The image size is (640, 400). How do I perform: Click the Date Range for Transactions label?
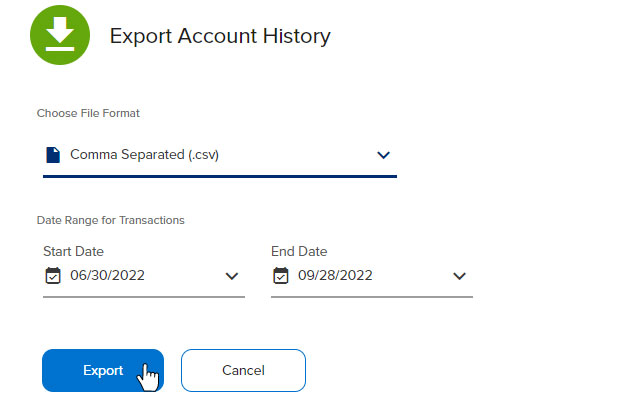click(111, 220)
